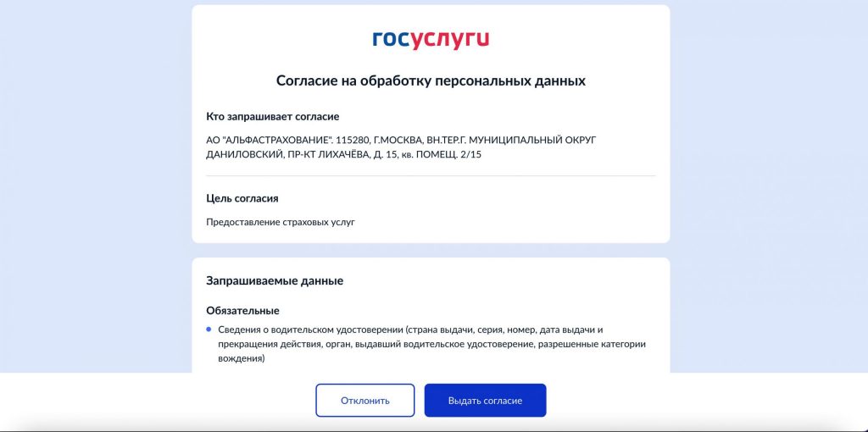The height and width of the screenshot is (432, 868).
Task: Click the Цель согласия label
Action: point(242,198)
